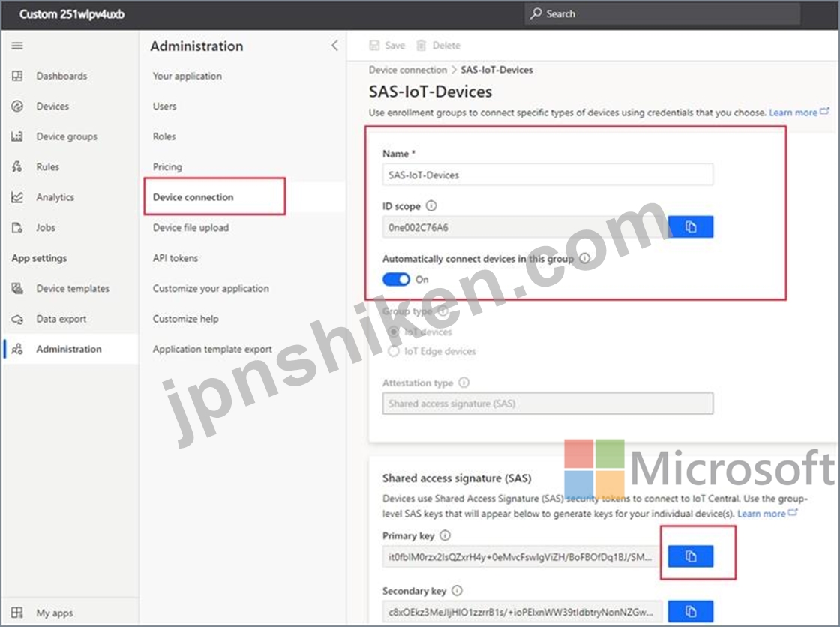
Task: Show info tooltip for ID scope
Action: click(x=431, y=205)
